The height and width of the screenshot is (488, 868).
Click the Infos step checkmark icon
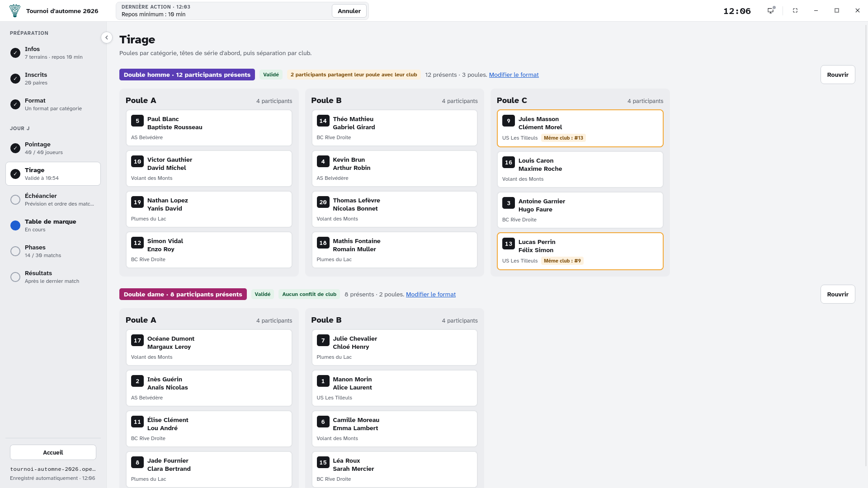point(15,53)
